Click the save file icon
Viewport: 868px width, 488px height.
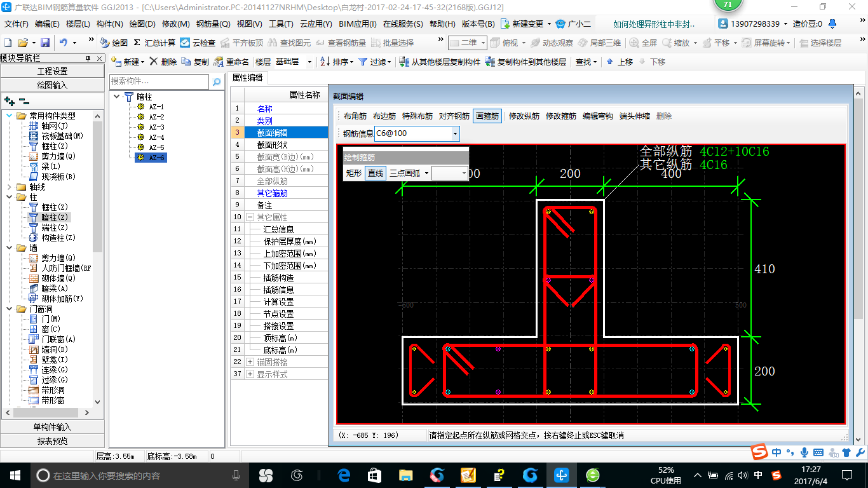(x=45, y=43)
